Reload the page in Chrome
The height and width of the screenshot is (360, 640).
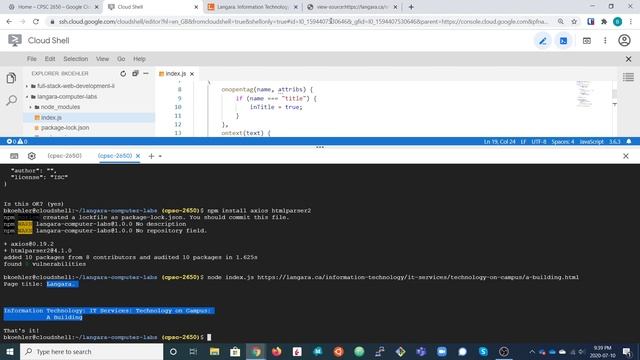(36, 22)
